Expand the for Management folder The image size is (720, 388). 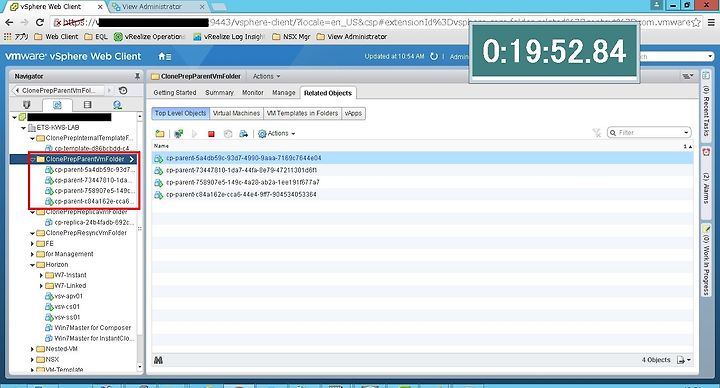tap(32, 254)
